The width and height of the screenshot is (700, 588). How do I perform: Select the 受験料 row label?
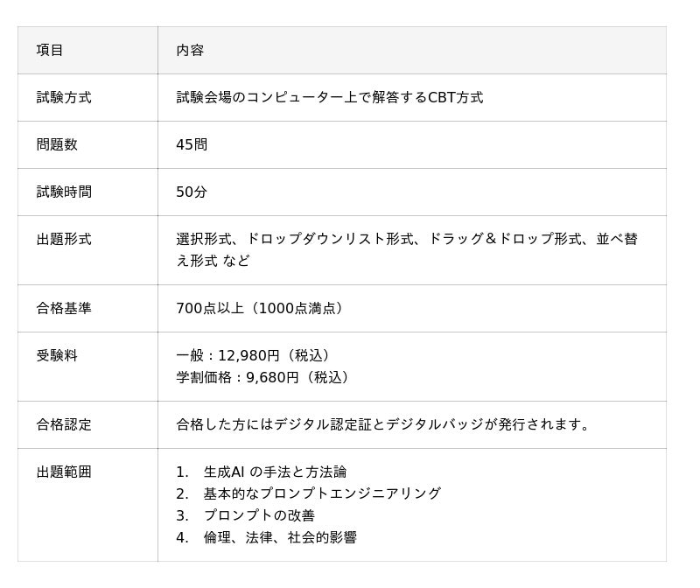click(57, 355)
